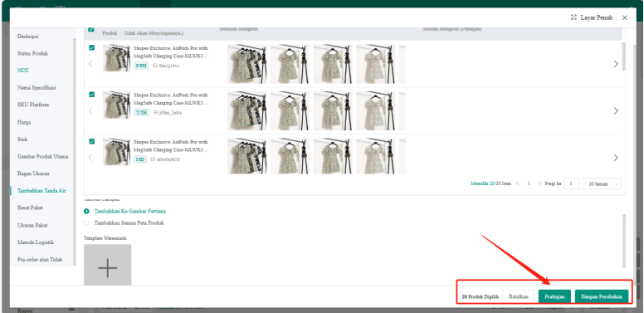
Task: Click Simpan Perubahan to save changes
Action: coord(602,296)
